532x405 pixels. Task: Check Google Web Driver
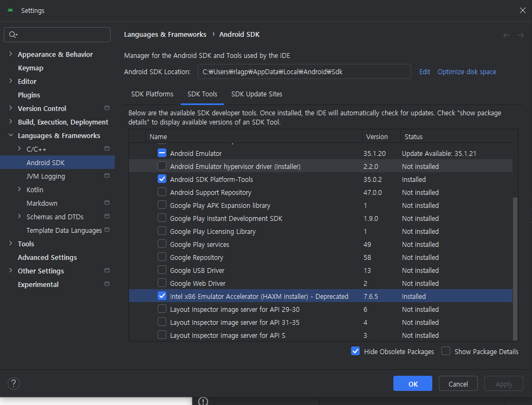coord(162,283)
